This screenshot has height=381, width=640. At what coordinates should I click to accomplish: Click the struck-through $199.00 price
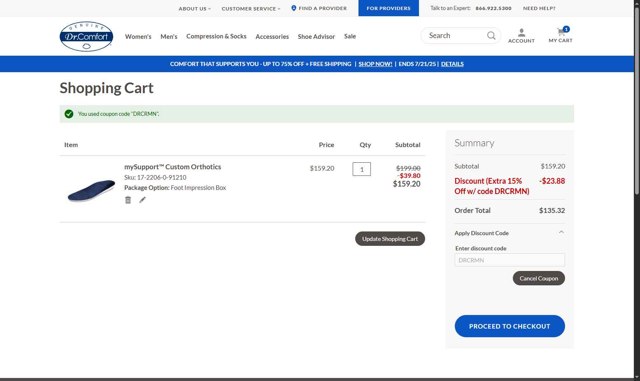click(x=408, y=168)
